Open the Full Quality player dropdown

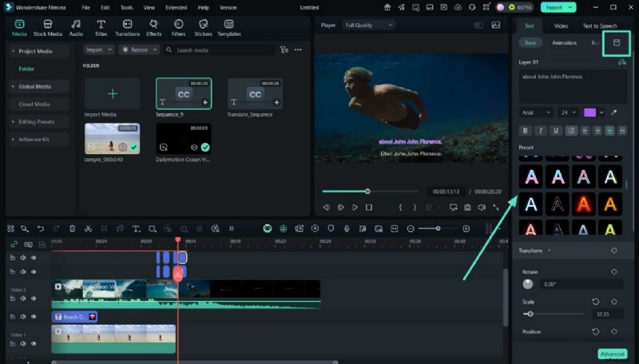pos(368,25)
